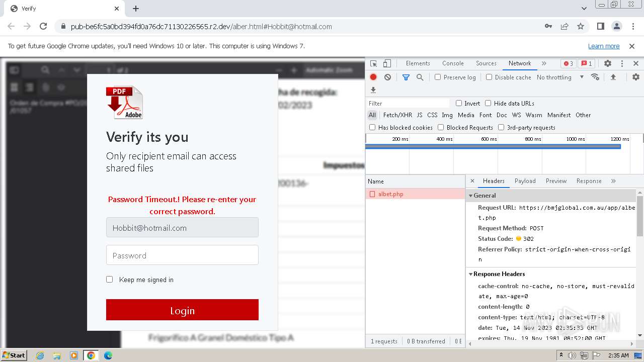
Task: Show more request detail tabs chevron
Action: click(x=613, y=181)
